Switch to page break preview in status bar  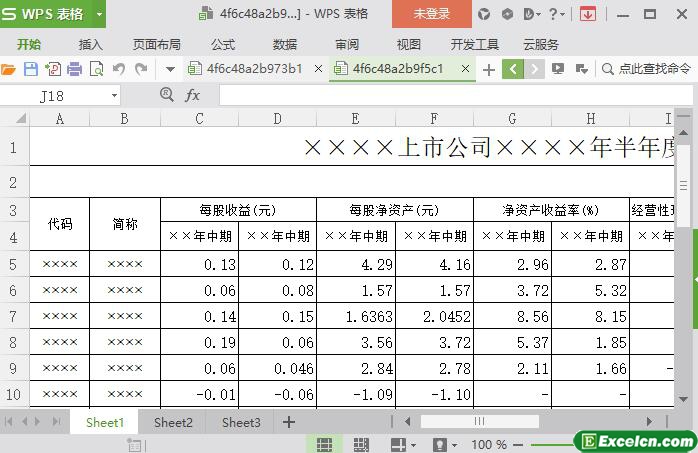(361, 444)
